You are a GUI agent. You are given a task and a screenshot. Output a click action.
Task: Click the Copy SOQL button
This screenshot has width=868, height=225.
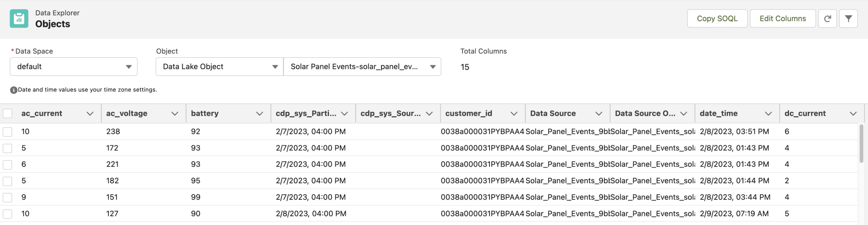coord(717,19)
